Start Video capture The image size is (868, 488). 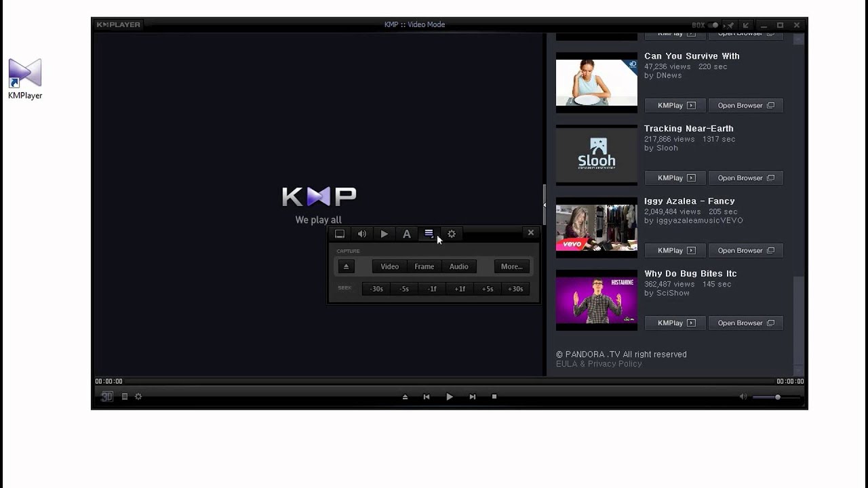(x=390, y=266)
